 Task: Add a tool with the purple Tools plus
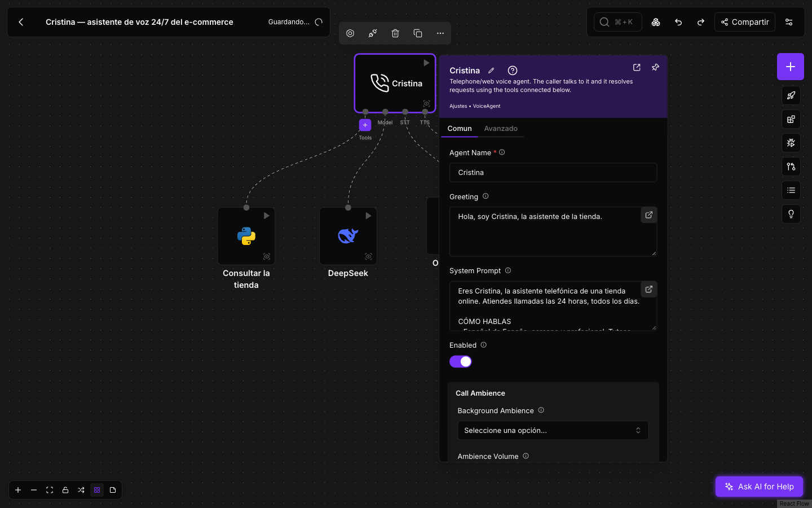tap(365, 125)
